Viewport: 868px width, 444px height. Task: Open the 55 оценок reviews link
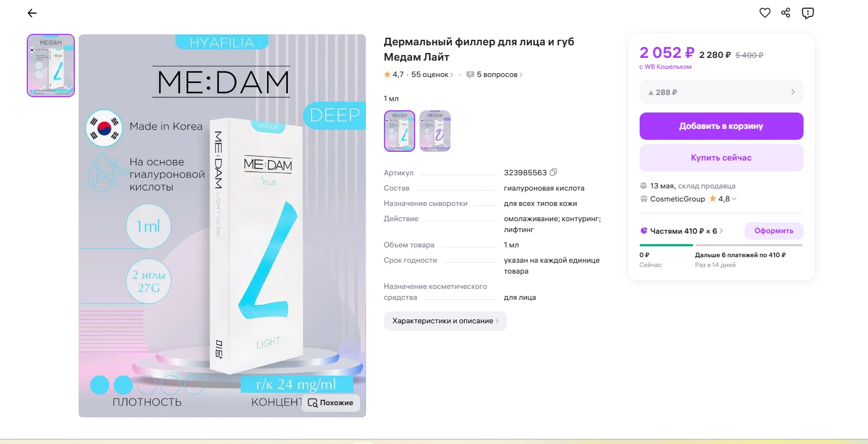(x=432, y=75)
